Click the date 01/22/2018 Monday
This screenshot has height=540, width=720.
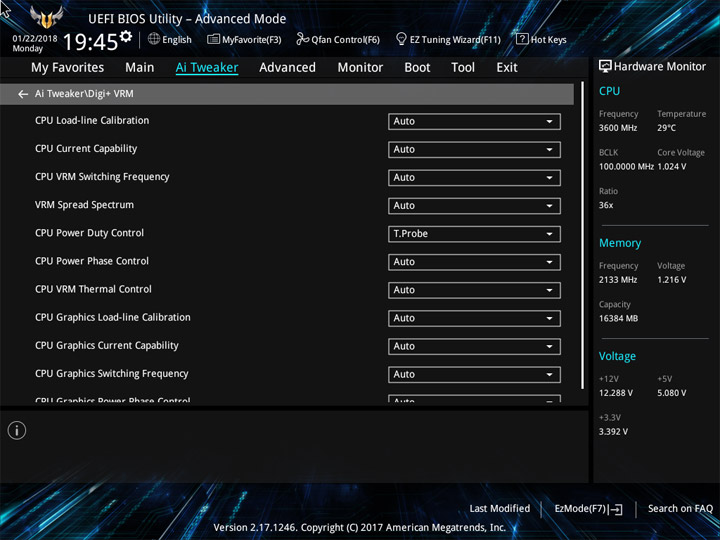(x=34, y=44)
